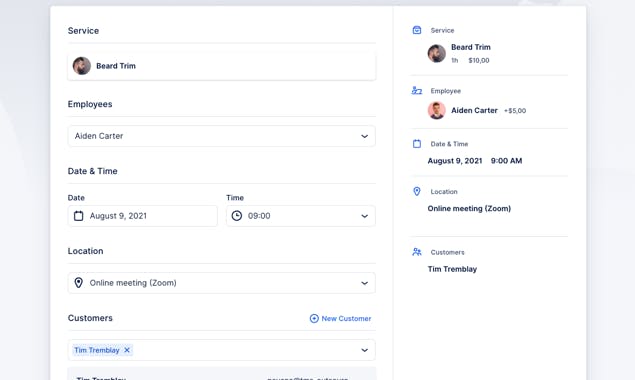This screenshot has width=635, height=380.
Task: Click the Location pin icon in summary panel
Action: click(x=417, y=191)
